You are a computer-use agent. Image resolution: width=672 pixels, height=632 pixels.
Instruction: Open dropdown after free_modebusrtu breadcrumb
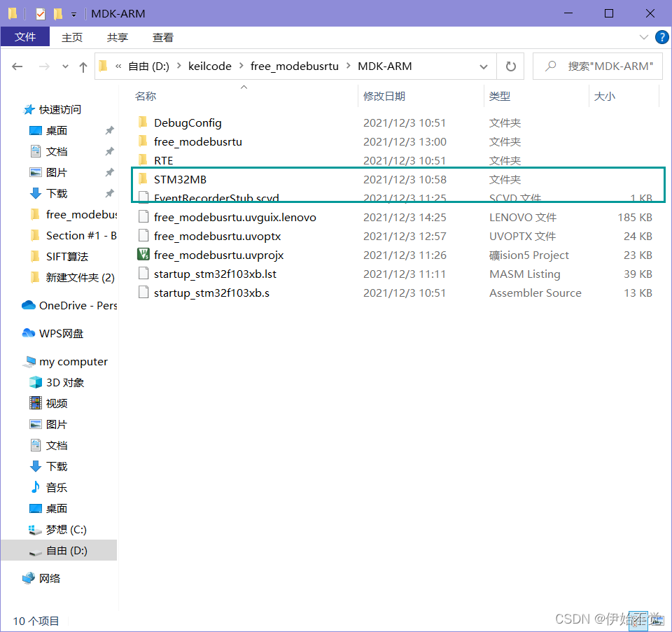click(x=348, y=66)
